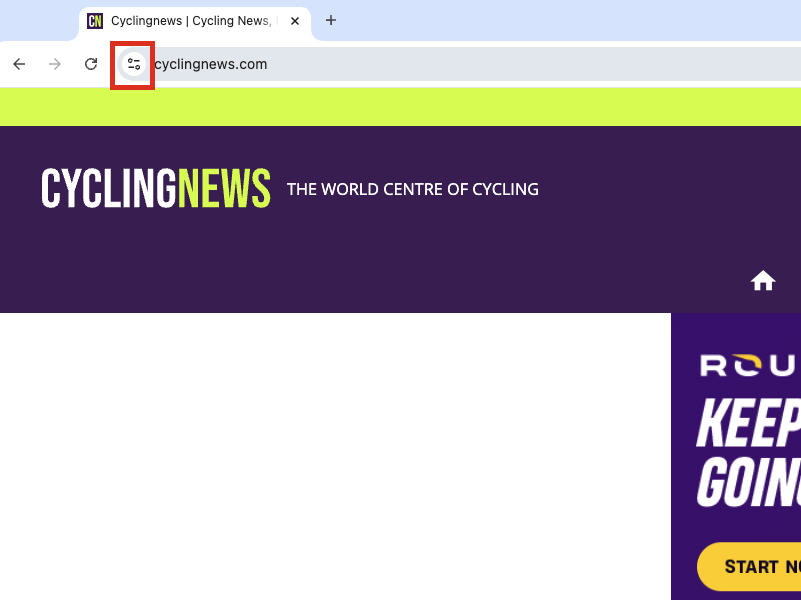
Task: Click the CN favicon in the tab
Action: 95,21
